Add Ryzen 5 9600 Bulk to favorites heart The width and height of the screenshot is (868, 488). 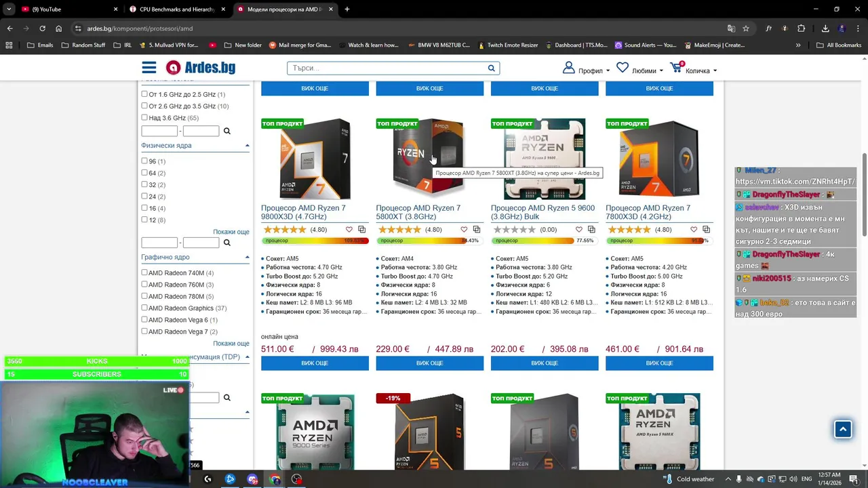(x=579, y=230)
